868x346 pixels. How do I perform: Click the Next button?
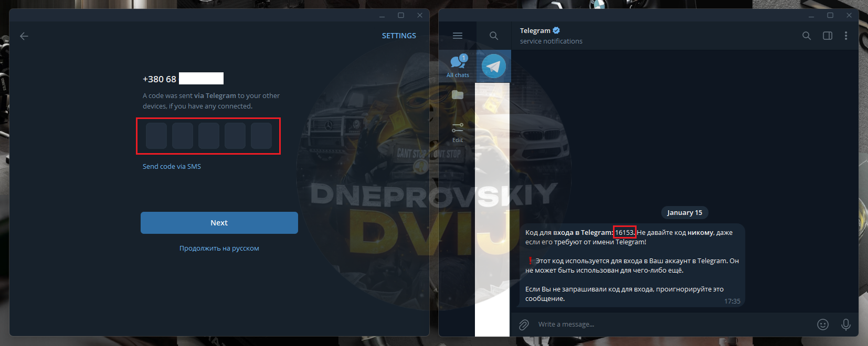219,223
